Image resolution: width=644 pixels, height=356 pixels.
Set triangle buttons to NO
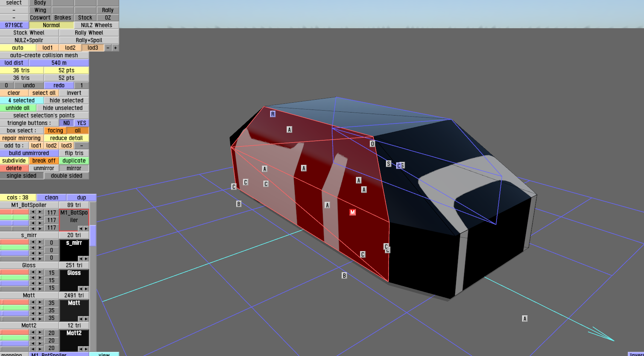(66, 123)
